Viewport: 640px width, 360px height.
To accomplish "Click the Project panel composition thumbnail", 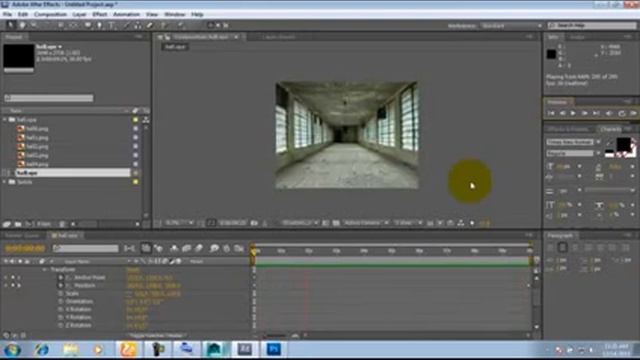I will click(19, 56).
